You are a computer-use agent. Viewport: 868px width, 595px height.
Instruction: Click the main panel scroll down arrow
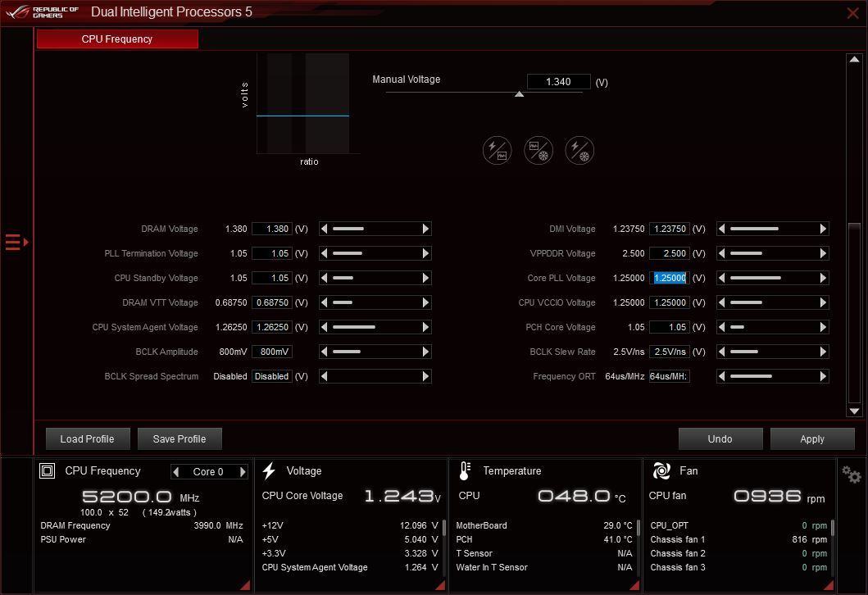(854, 411)
